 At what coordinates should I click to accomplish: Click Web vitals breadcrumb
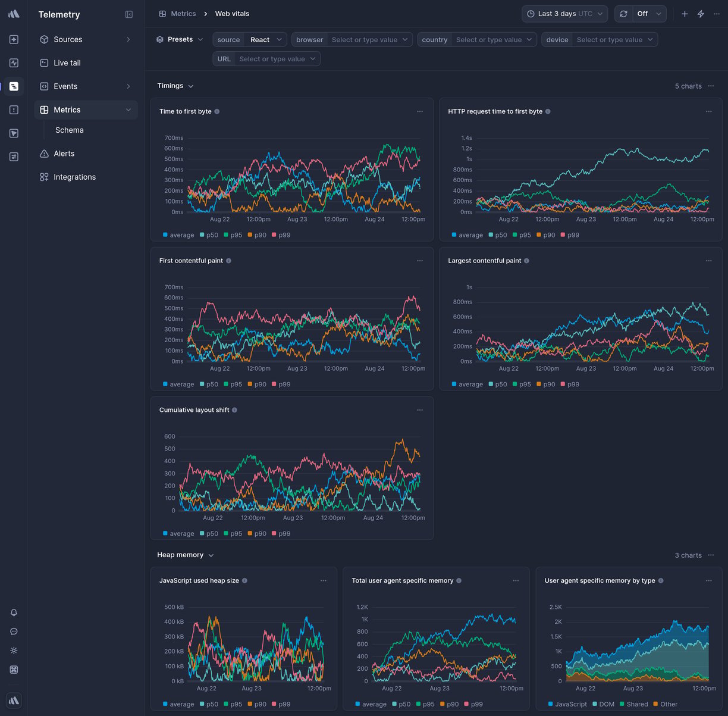coord(232,14)
